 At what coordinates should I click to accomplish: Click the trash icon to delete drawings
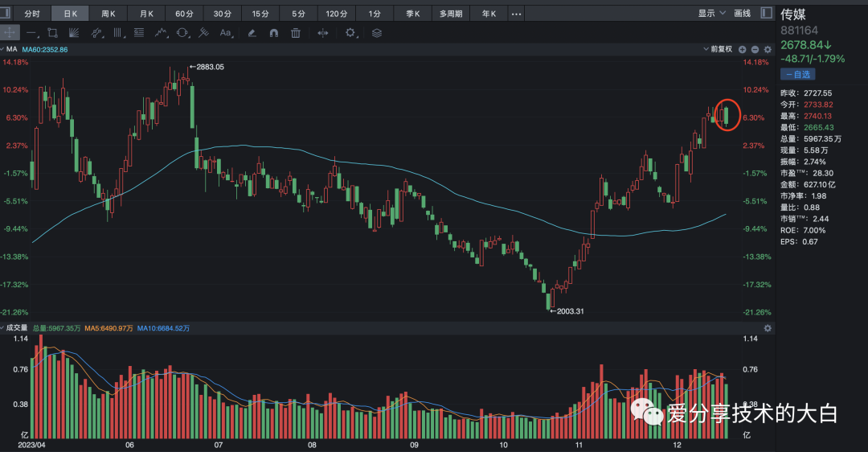tap(296, 33)
